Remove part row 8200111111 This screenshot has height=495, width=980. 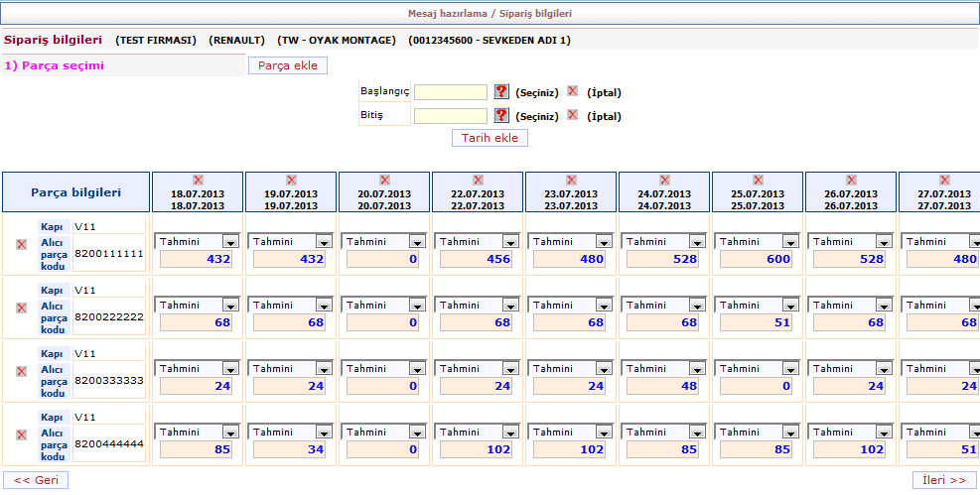(21, 244)
